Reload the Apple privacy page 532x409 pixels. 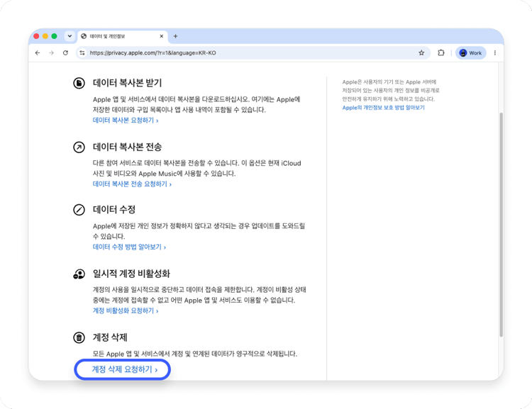coord(65,53)
